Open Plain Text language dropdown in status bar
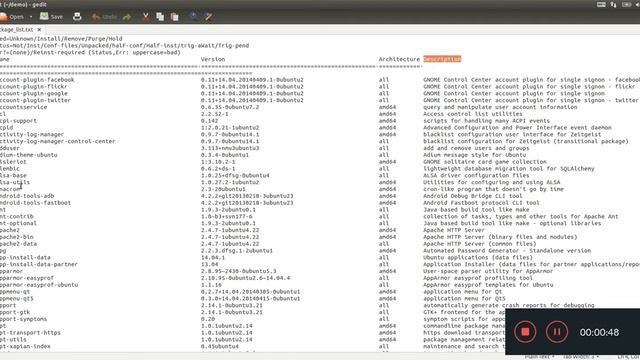This screenshot has height=360, width=640. point(539,357)
